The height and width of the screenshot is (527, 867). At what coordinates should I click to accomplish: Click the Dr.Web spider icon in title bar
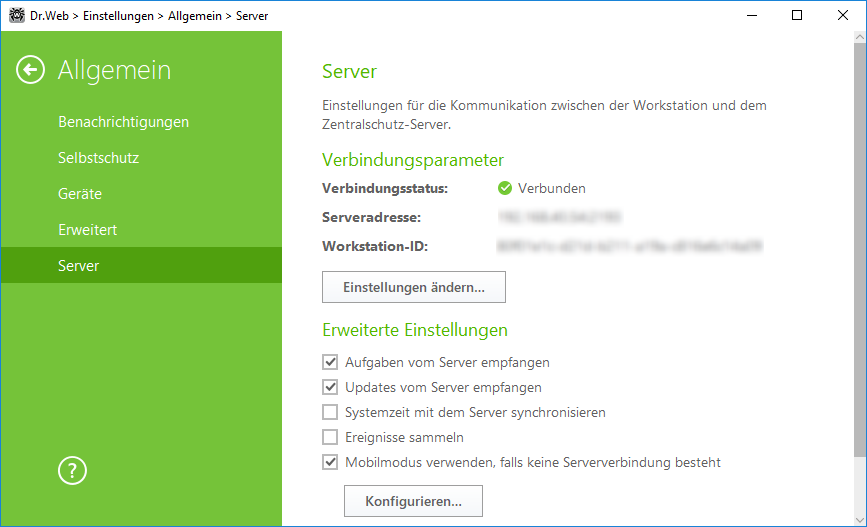pyautogui.click(x=17, y=15)
